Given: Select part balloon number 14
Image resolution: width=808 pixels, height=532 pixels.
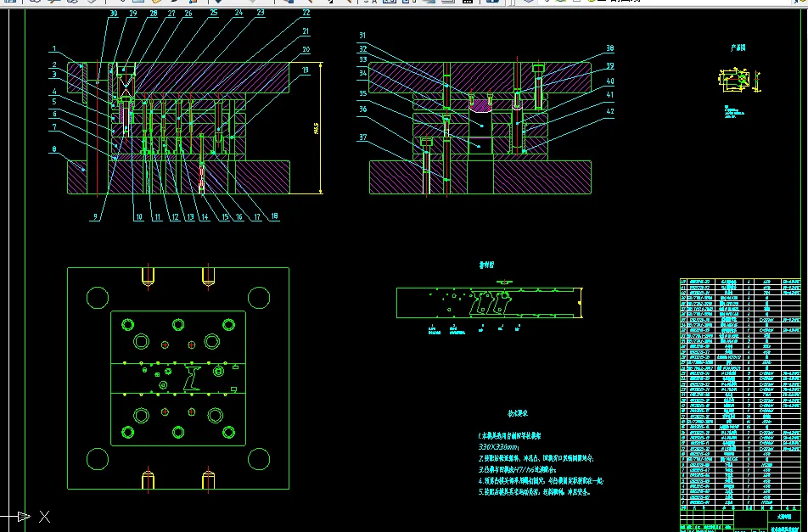Looking at the screenshot, I should [205, 217].
